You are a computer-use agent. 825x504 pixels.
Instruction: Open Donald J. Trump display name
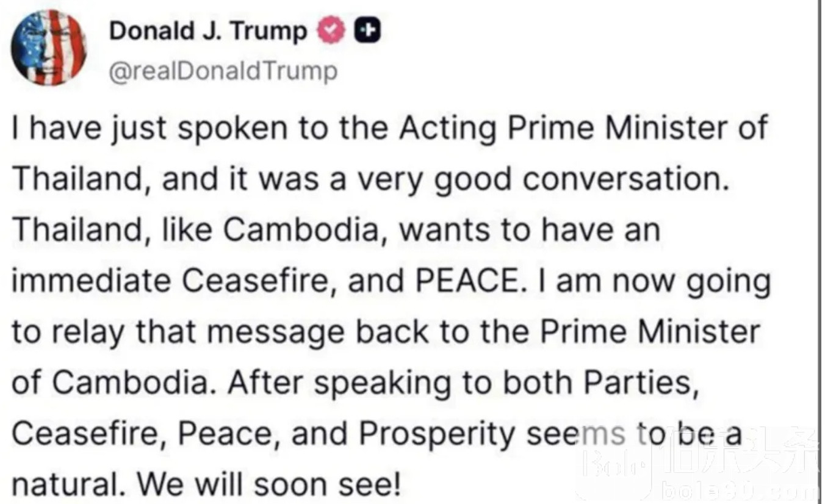tap(209, 31)
